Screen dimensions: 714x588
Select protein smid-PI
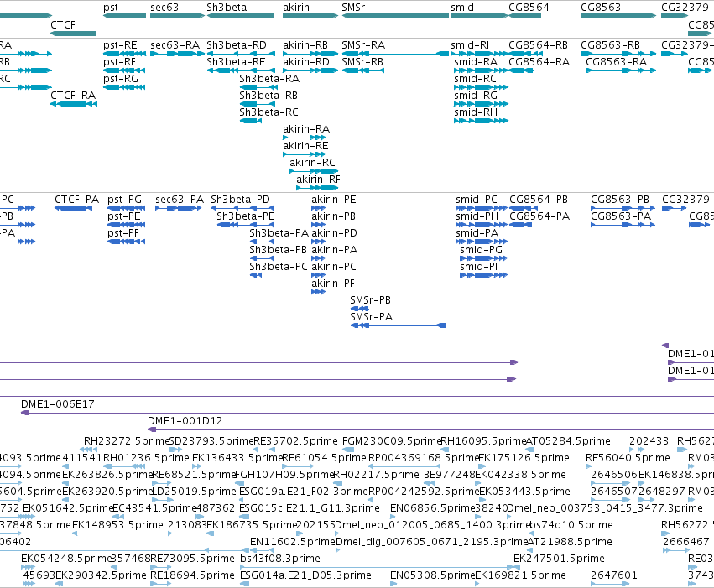(479, 267)
